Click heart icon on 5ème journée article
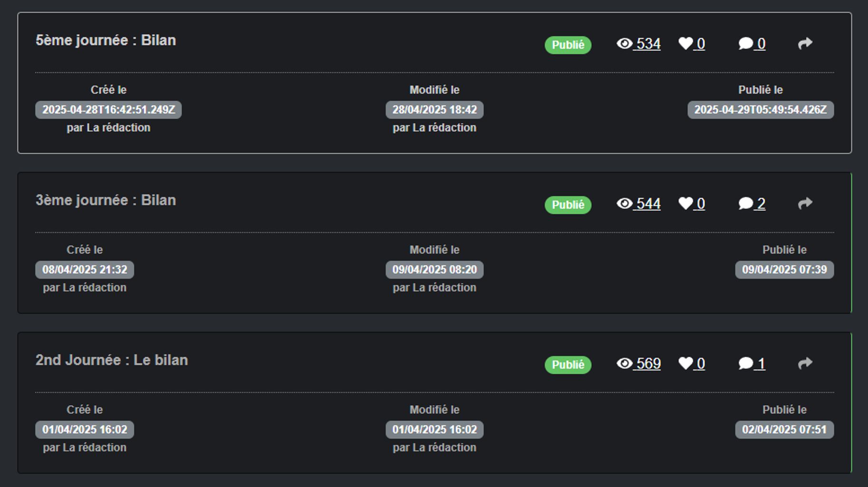Screen dimensions: 868x487 click(686, 44)
